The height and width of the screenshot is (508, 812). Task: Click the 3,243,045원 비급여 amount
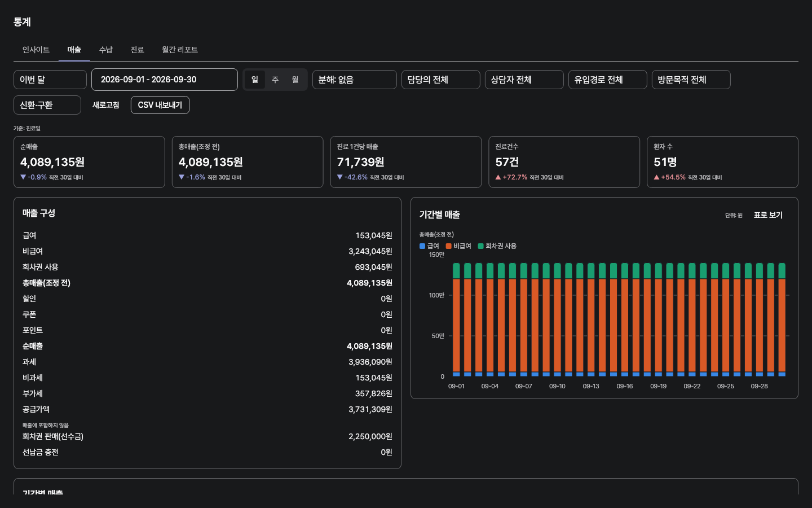click(370, 251)
